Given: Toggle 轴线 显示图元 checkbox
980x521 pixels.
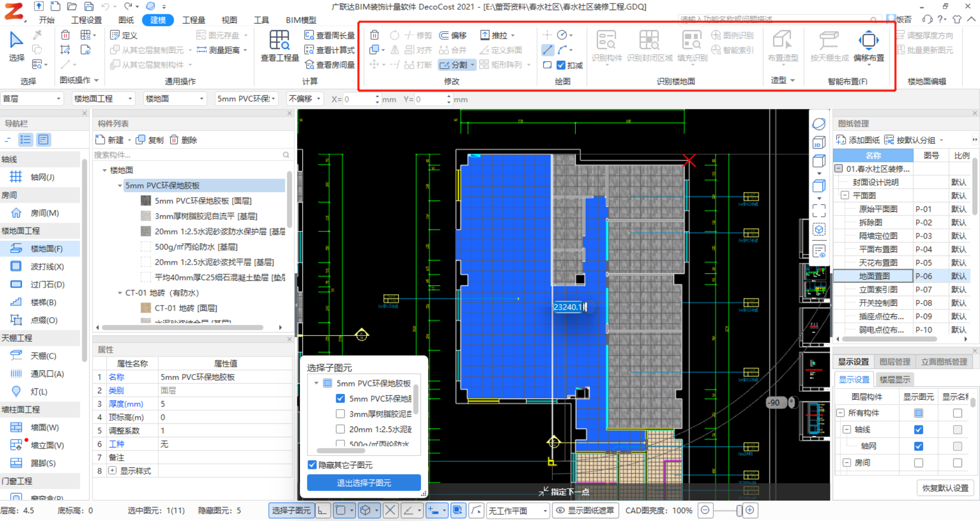Looking at the screenshot, I should point(919,430).
